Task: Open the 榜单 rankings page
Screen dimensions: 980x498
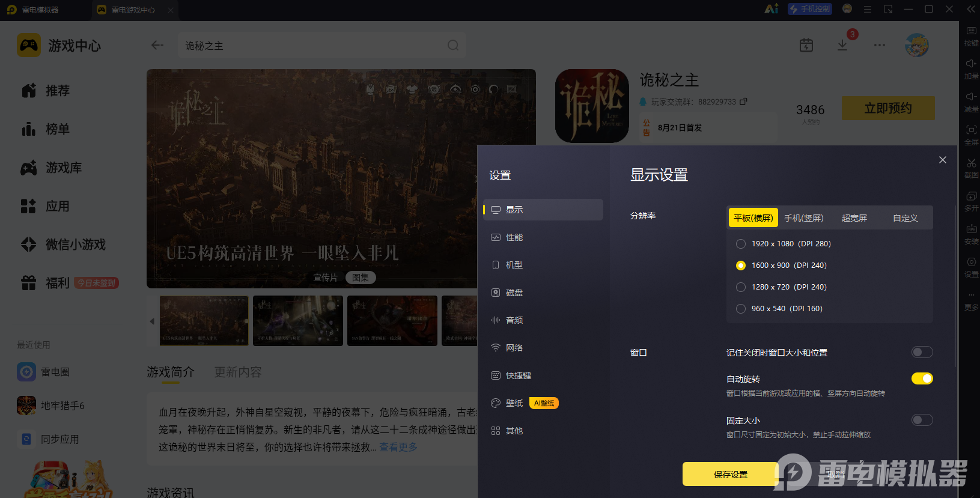Action: tap(46, 129)
